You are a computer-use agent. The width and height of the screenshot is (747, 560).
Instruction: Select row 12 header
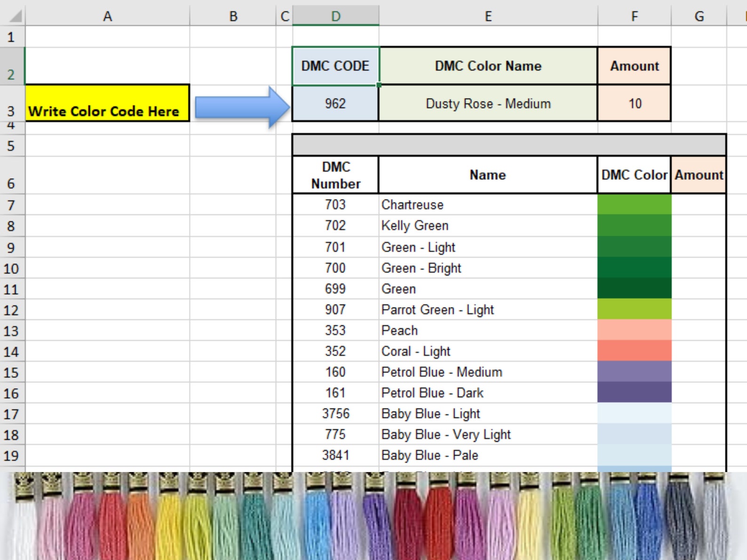[11, 310]
